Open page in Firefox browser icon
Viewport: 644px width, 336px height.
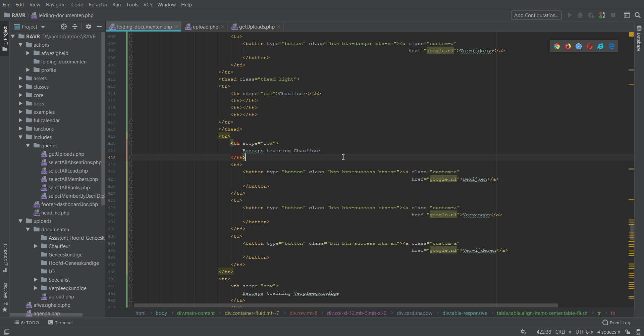coord(568,46)
